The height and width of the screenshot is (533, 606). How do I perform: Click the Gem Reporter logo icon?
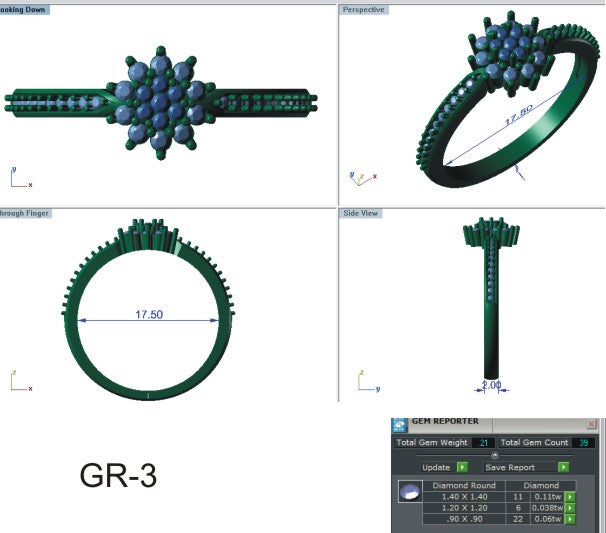(400, 425)
